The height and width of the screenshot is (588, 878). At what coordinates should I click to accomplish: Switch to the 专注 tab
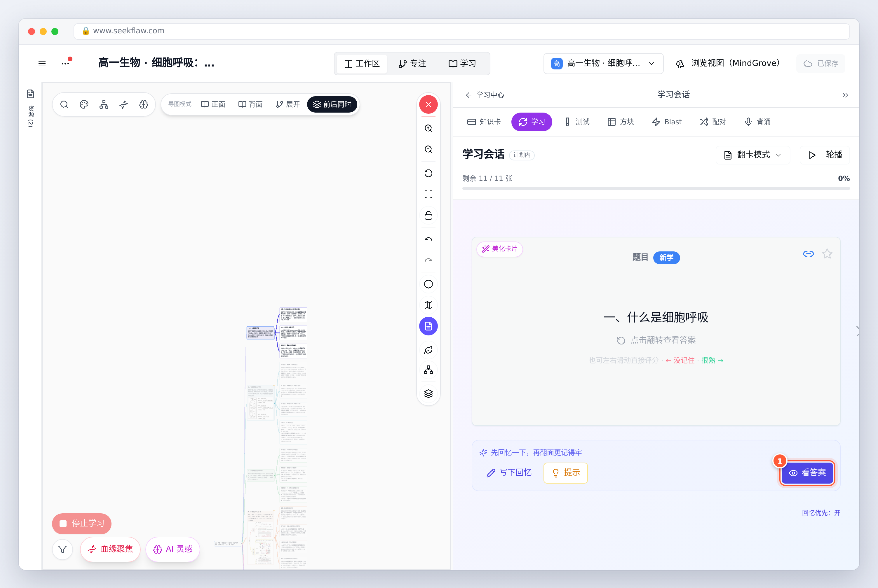412,64
